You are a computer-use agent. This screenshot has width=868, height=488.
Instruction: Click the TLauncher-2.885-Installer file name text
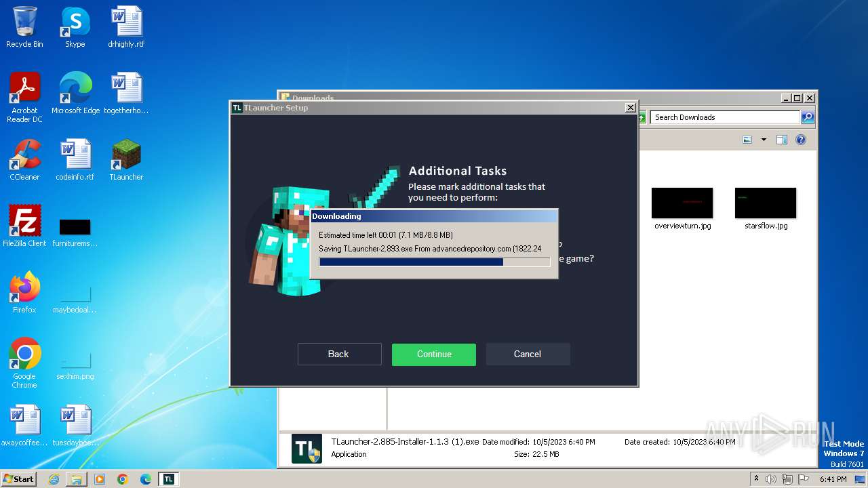(405, 442)
